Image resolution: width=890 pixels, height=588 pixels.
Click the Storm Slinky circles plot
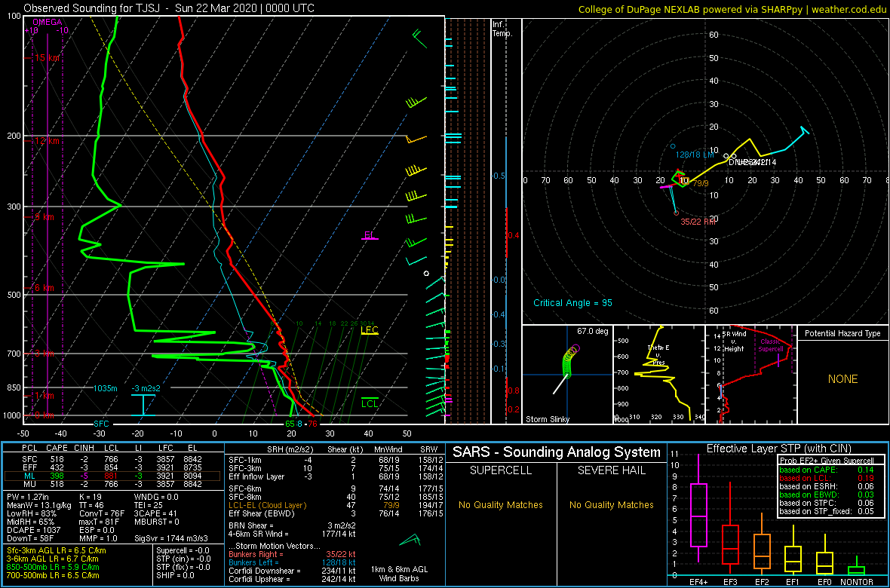569,362
